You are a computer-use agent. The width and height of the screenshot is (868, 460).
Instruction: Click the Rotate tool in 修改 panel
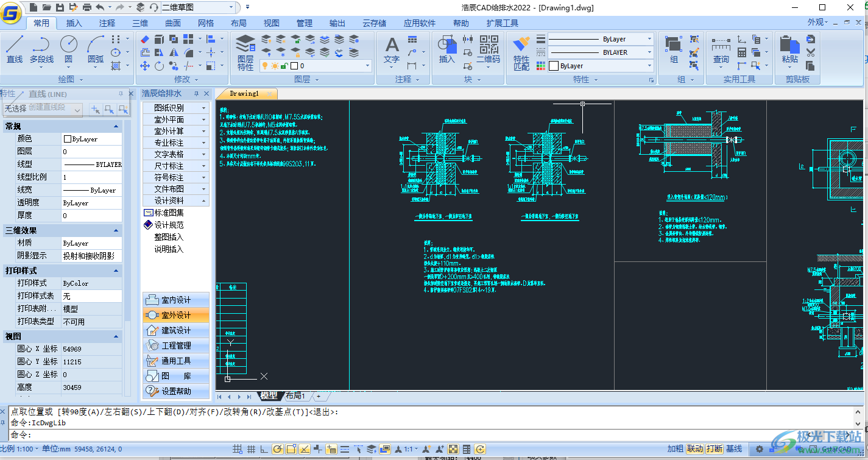point(159,66)
